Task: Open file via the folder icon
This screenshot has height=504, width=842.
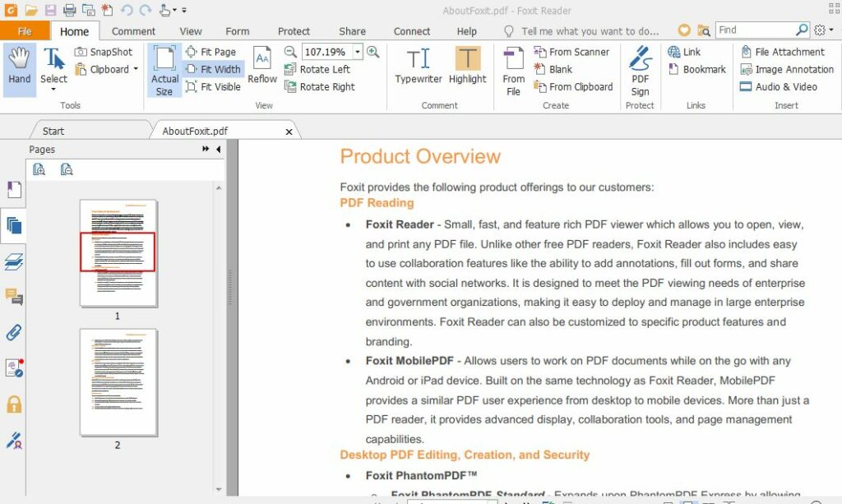Action: (x=31, y=10)
